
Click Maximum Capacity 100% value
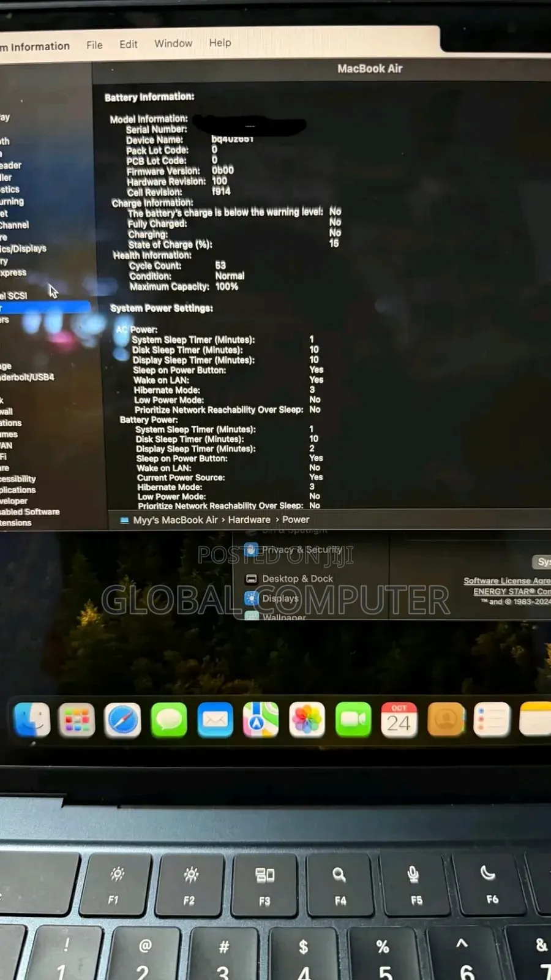click(x=227, y=286)
